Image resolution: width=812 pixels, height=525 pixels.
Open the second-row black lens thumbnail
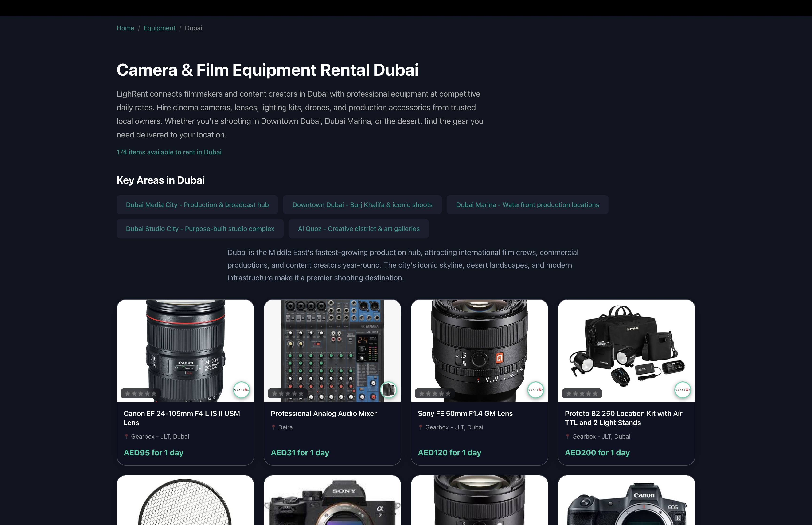[480, 500]
